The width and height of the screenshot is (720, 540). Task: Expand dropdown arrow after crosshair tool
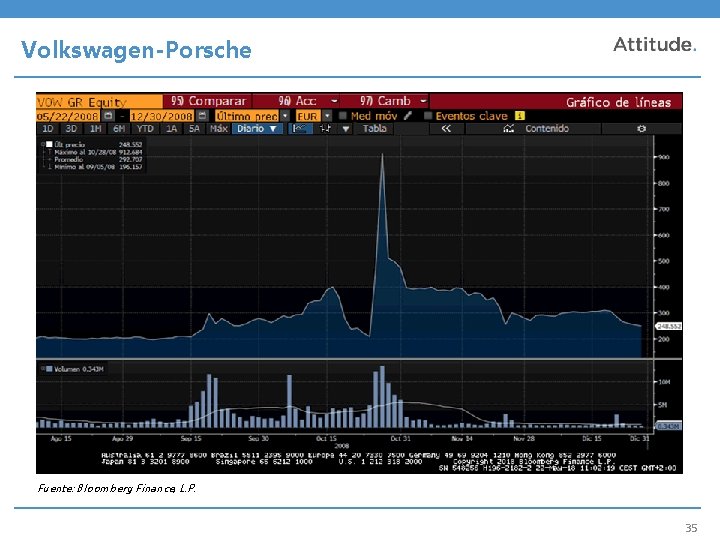[346, 129]
